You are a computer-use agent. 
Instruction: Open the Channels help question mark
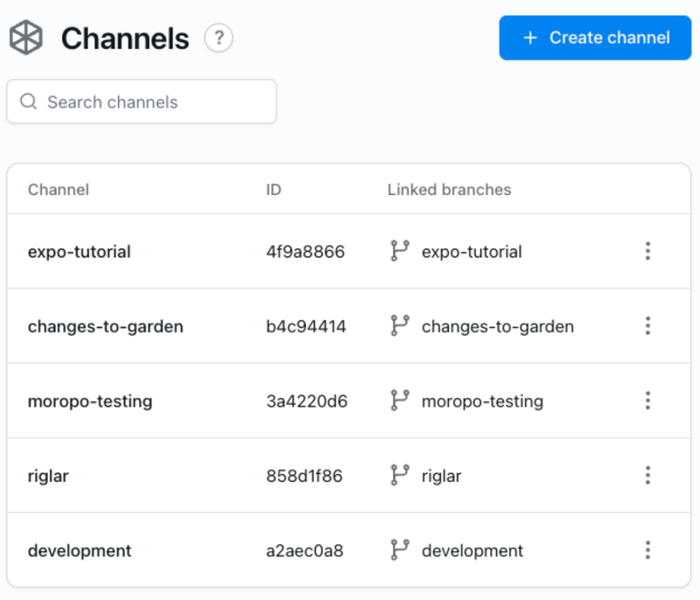click(219, 38)
